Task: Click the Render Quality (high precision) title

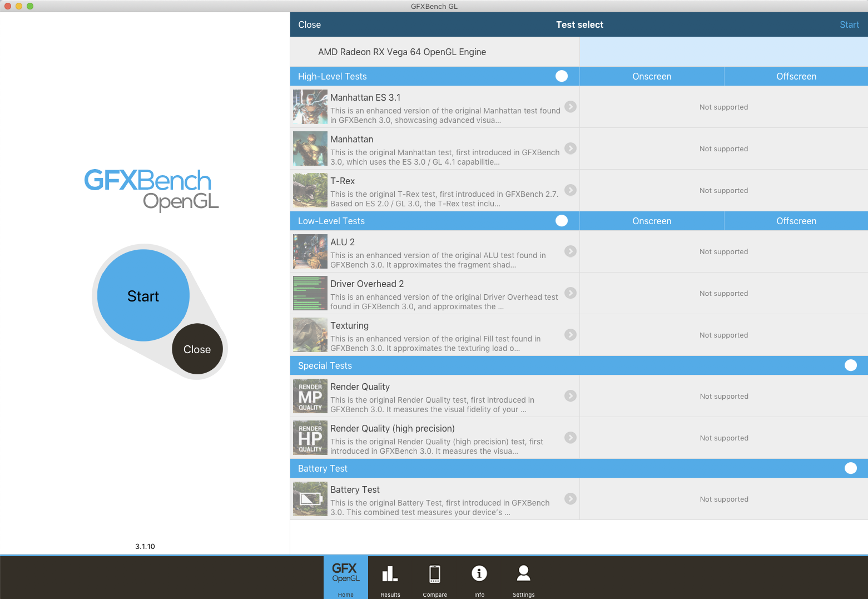Action: tap(393, 428)
